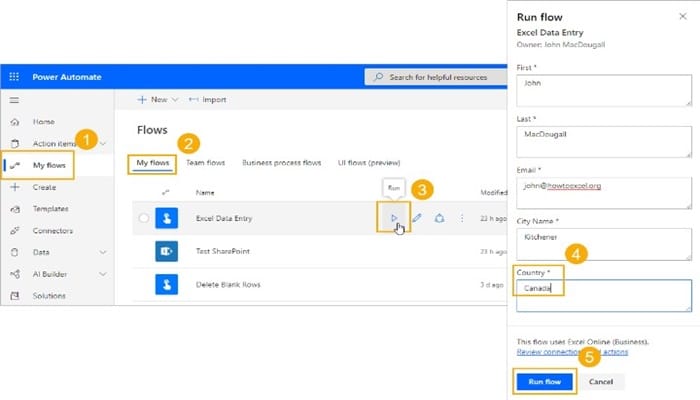This screenshot has width=700, height=400.
Task: Expand the Action items chevron
Action: click(x=103, y=143)
